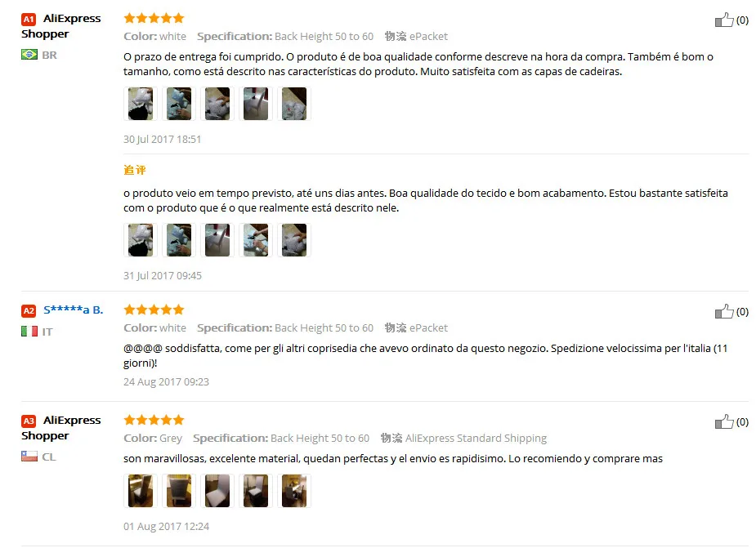The image size is (756, 548).
Task: Click the red A1 level badge
Action: [x=29, y=20]
